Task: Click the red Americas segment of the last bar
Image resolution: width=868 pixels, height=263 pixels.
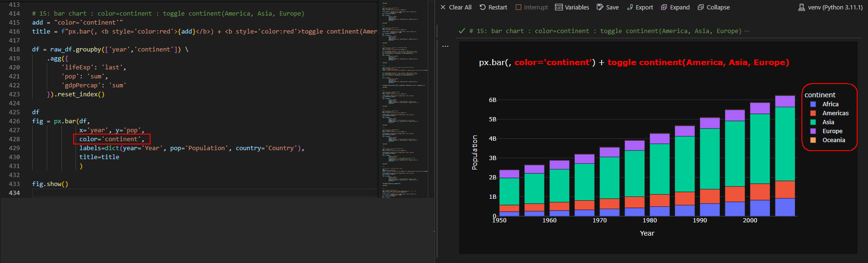Action: (785, 190)
